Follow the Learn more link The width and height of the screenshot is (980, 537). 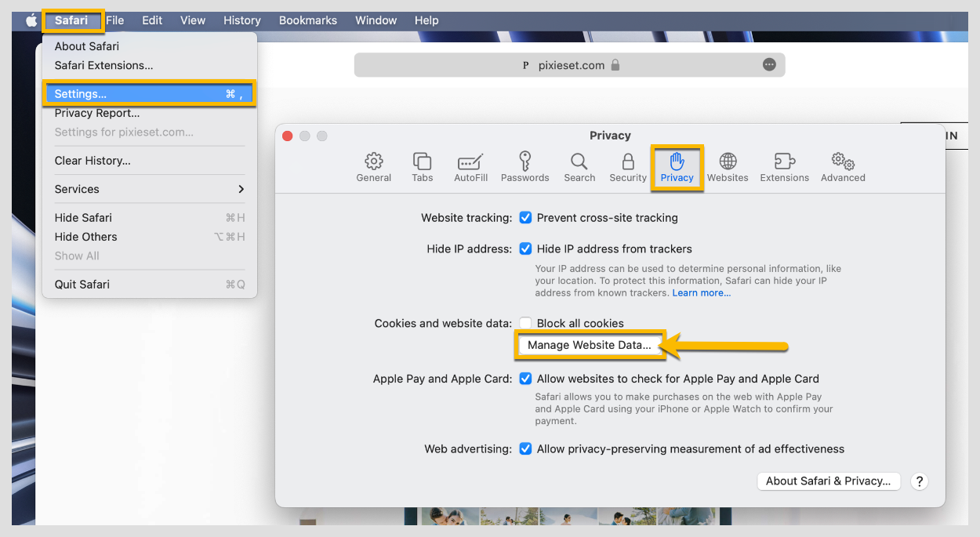[x=701, y=293]
